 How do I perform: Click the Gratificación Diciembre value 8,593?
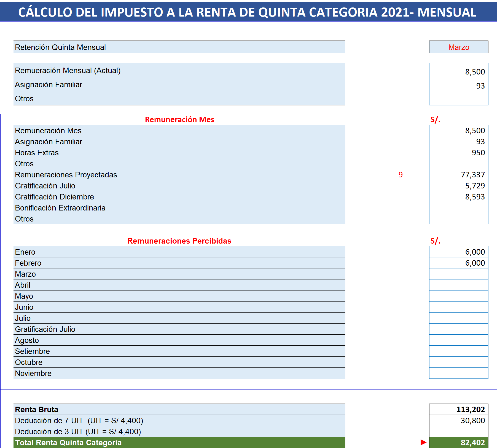[x=458, y=197]
